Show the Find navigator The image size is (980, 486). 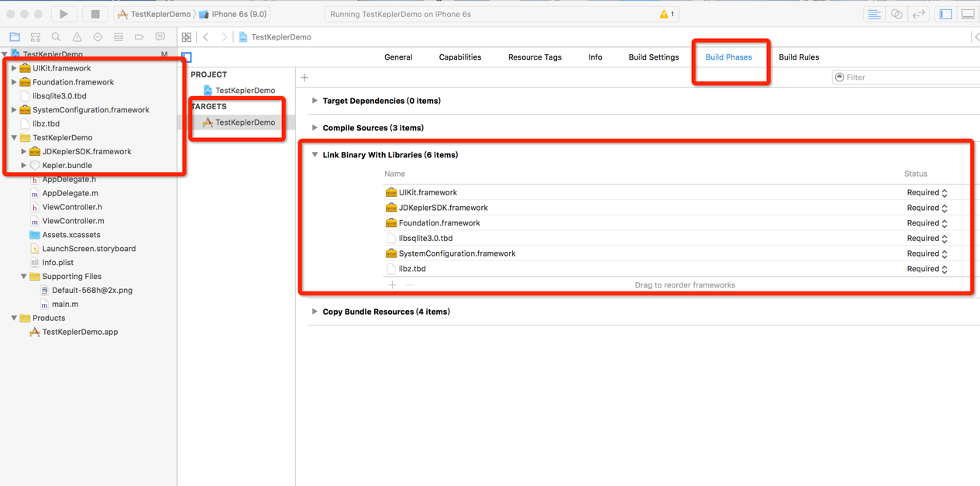pos(56,37)
